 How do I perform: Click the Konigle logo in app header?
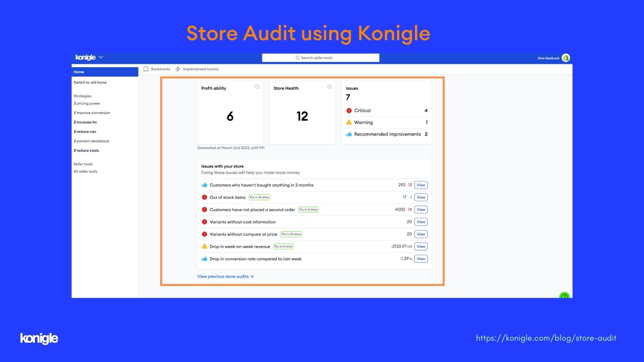(85, 58)
